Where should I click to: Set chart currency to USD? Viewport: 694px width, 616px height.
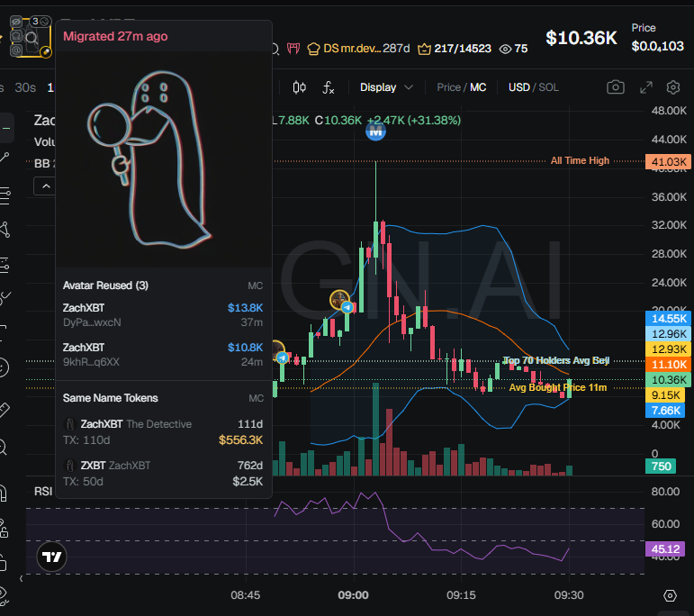(519, 87)
